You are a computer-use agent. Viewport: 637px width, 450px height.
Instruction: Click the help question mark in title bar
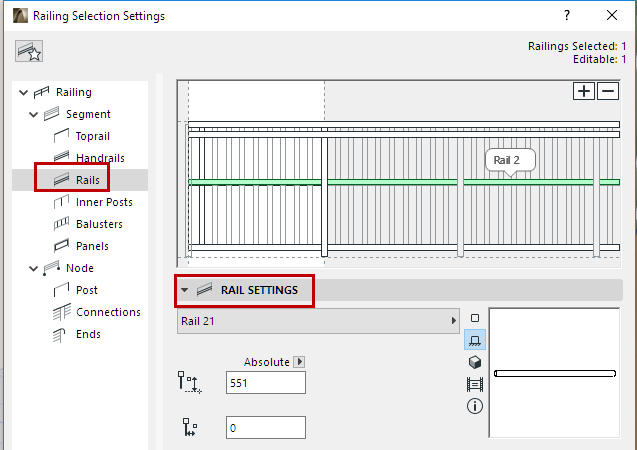tap(567, 15)
